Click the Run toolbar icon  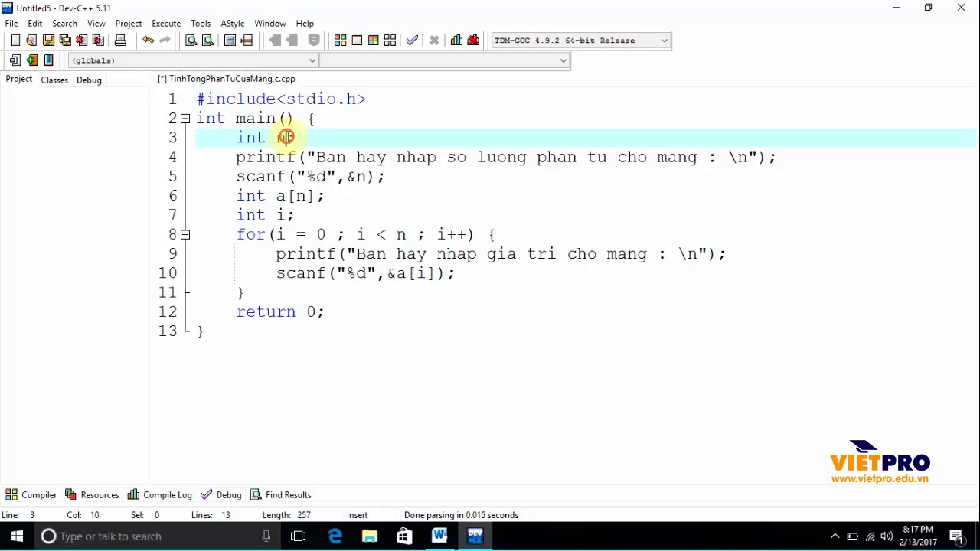coord(357,41)
